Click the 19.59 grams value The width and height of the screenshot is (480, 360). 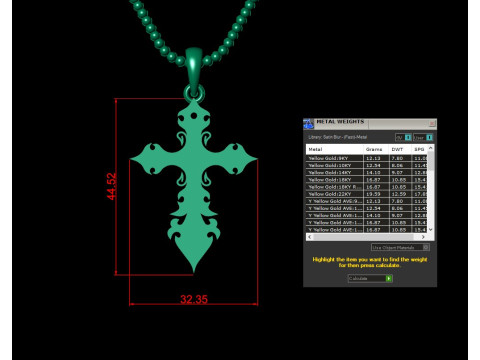[x=373, y=194]
